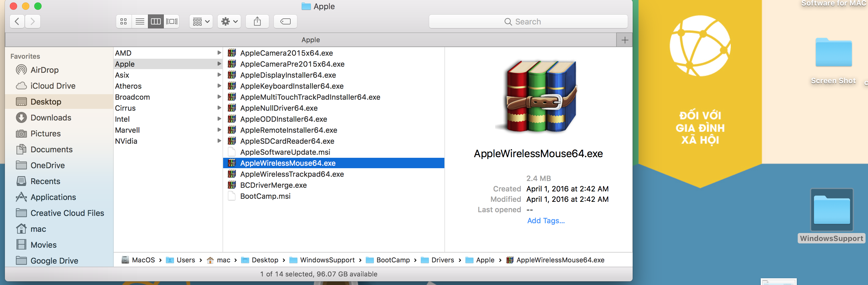
Task: Switch Finder to gallery view
Action: point(172,22)
